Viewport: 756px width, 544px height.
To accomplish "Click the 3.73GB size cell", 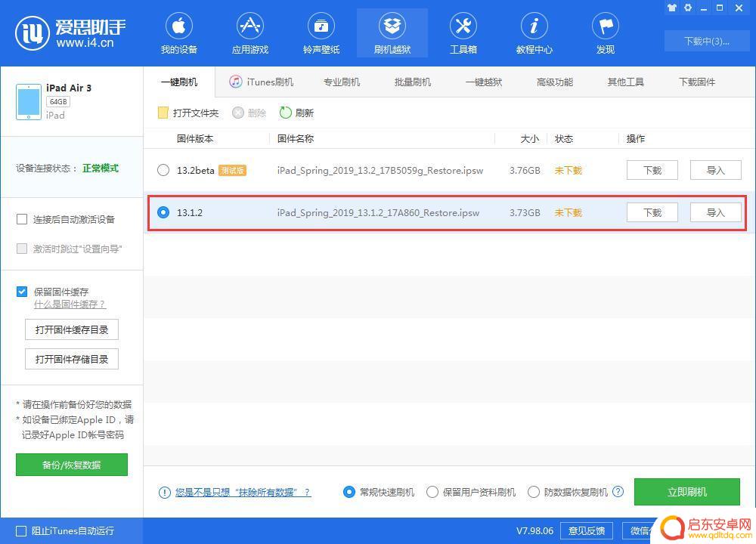I will (525, 212).
